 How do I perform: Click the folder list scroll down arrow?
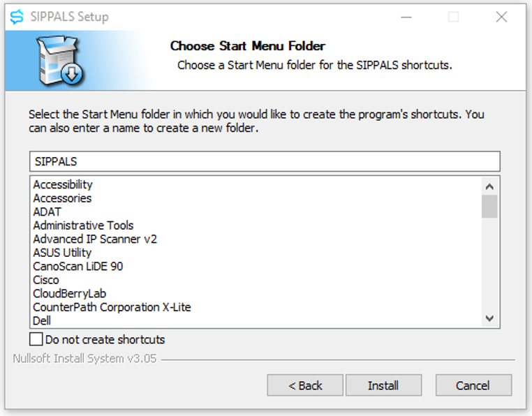[x=489, y=318]
